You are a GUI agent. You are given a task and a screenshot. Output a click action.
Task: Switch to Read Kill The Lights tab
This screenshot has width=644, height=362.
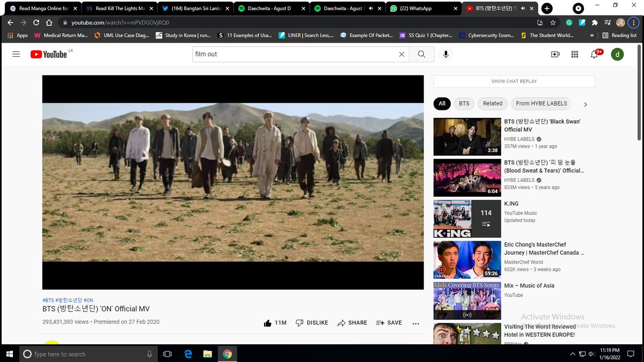point(118,8)
